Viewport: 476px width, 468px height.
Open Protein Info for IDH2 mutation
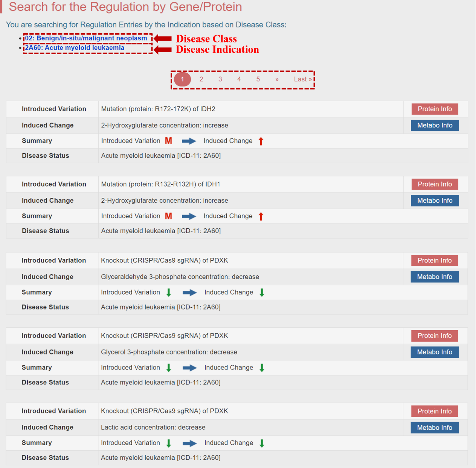coord(435,109)
